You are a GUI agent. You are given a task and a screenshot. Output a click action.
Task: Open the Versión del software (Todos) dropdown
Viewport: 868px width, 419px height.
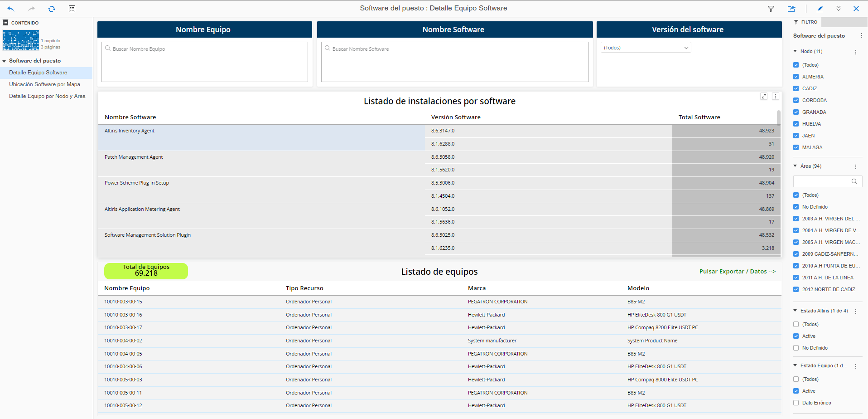646,48
